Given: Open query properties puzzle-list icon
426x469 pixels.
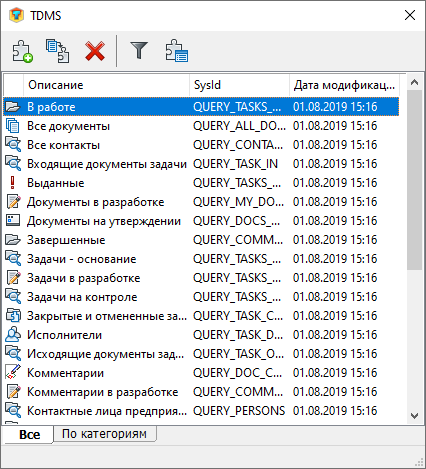Looking at the screenshot, I should [177, 51].
